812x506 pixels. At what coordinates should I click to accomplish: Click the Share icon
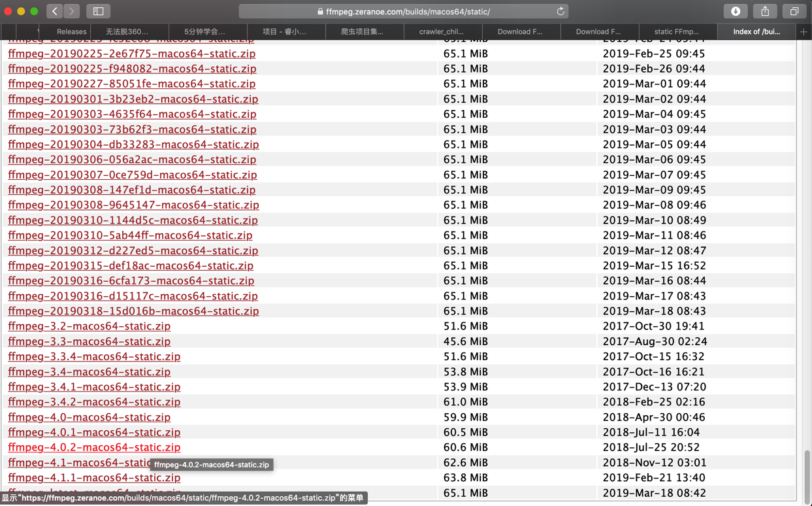coord(764,10)
